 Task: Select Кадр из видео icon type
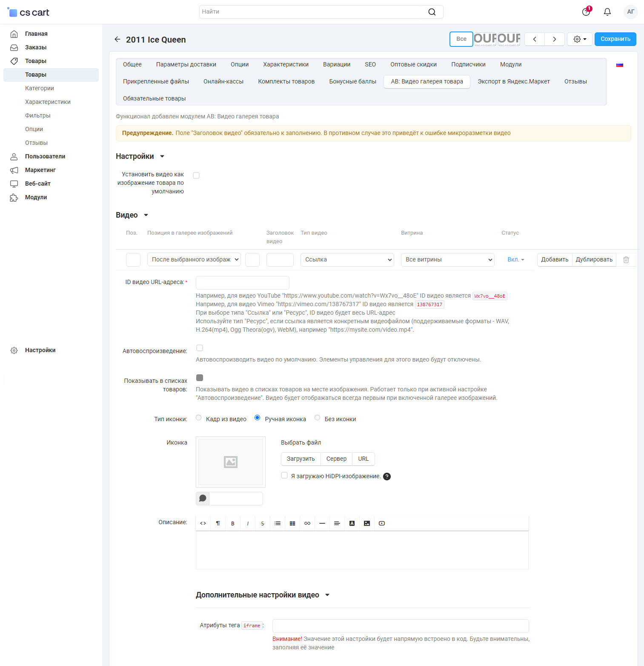coord(199,418)
